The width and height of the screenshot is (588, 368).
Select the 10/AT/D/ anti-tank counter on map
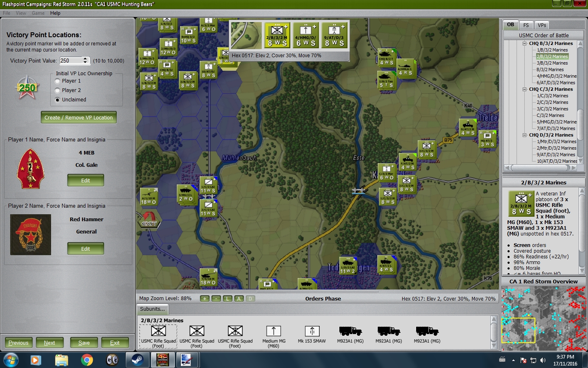pos(208,70)
